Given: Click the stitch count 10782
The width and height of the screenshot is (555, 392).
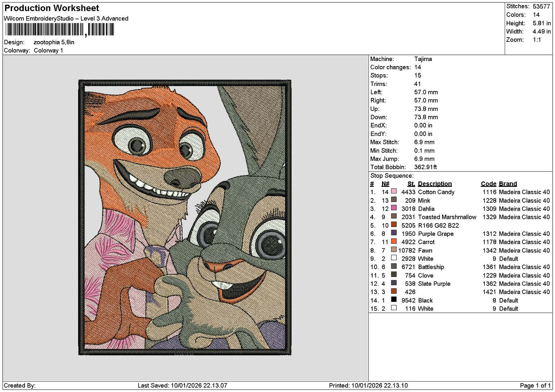Looking at the screenshot, I should [407, 250].
